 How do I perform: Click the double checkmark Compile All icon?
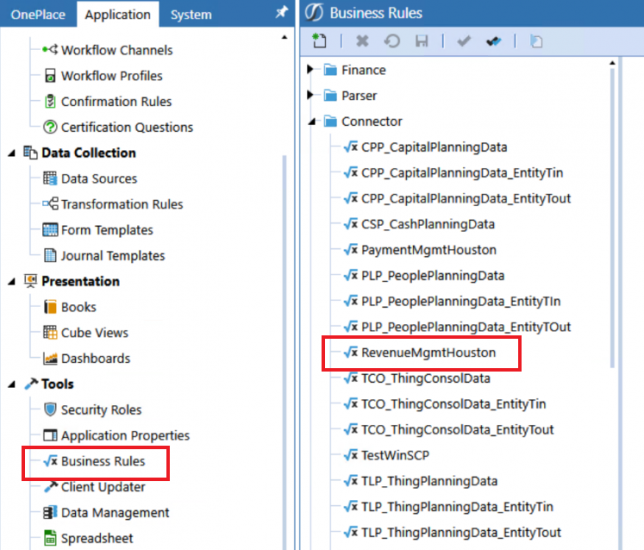pyautogui.click(x=493, y=41)
